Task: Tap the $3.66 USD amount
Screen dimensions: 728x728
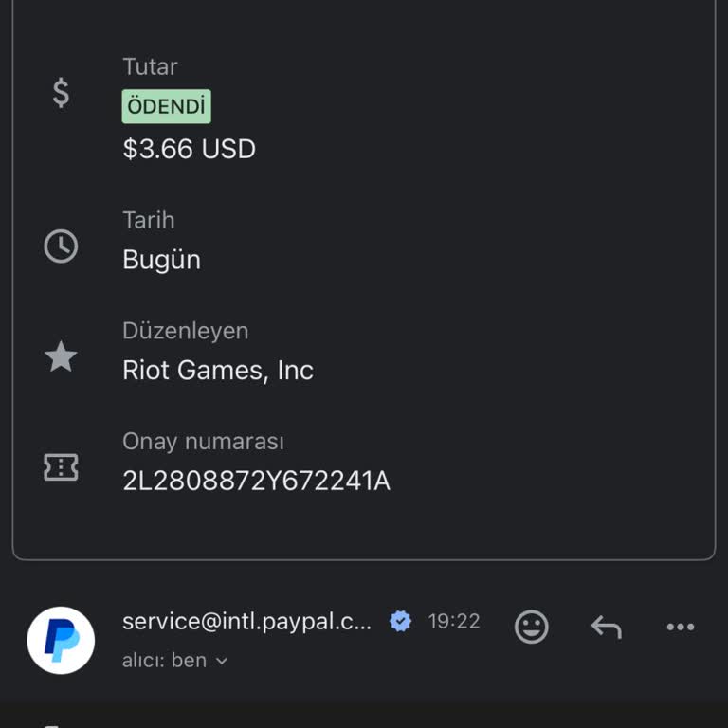Action: click(189, 150)
